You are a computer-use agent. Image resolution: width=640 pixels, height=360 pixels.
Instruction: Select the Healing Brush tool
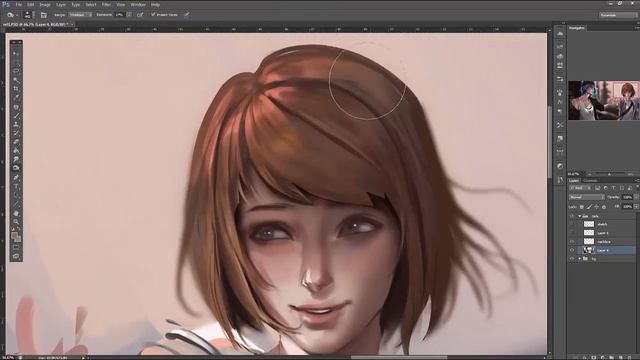click(x=16, y=107)
